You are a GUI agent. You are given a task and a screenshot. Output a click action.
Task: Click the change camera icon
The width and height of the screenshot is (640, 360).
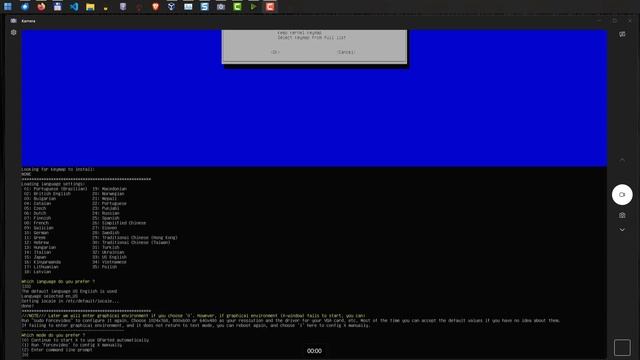pyautogui.click(x=622, y=34)
